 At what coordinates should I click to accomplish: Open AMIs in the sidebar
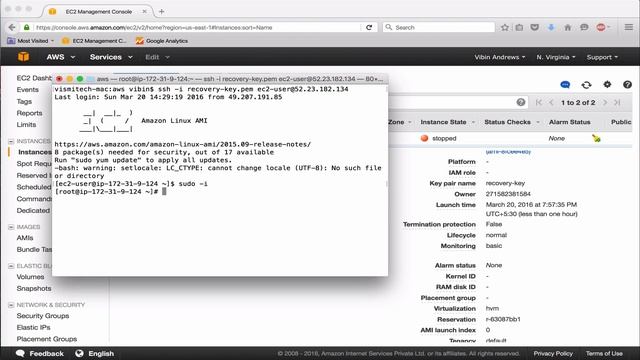(25, 238)
